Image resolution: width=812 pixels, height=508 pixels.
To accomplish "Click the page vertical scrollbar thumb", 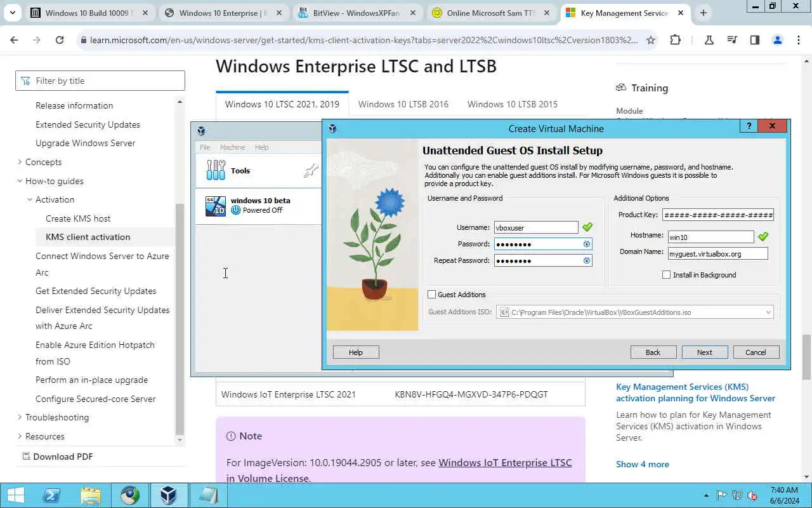I will click(807, 356).
